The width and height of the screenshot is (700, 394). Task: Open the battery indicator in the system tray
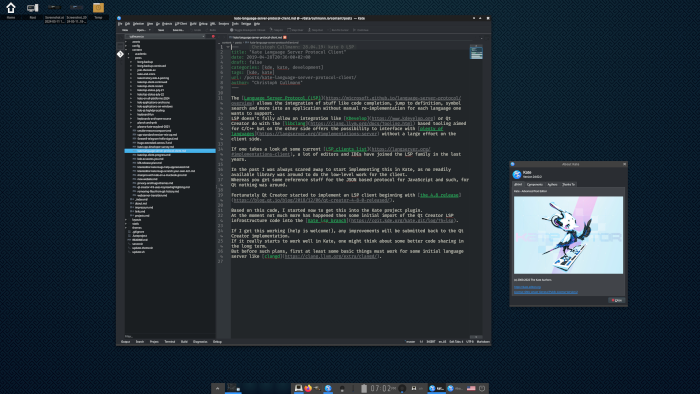click(x=364, y=388)
